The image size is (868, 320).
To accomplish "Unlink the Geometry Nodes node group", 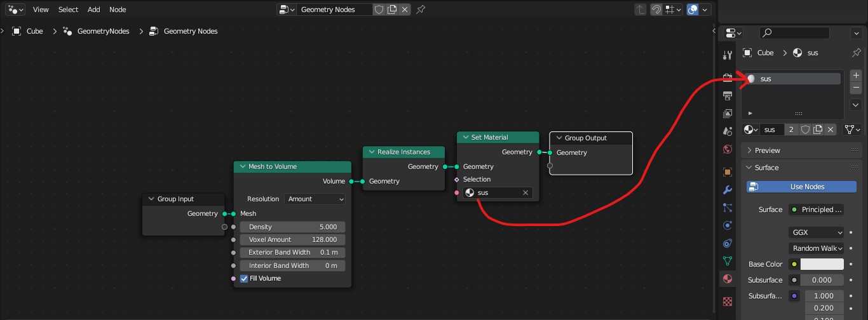I will pos(405,10).
